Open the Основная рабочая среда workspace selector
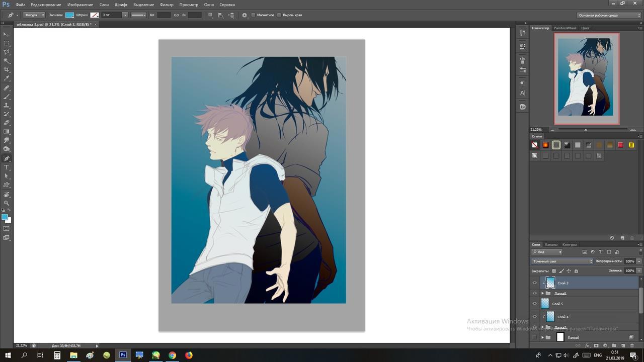The image size is (644, 362). coord(609,15)
